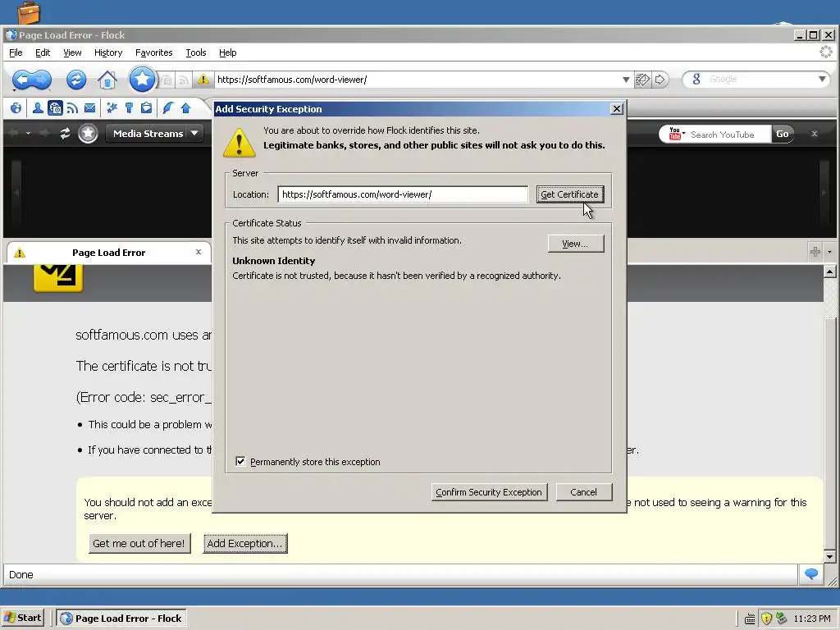Image resolution: width=840 pixels, height=630 pixels.
Task: Click the Page Load Error taskbar item
Action: (x=121, y=619)
